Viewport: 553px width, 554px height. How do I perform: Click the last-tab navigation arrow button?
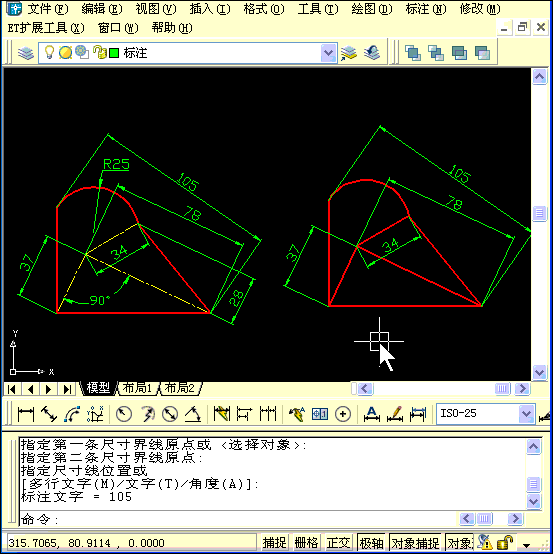[x=67, y=389]
